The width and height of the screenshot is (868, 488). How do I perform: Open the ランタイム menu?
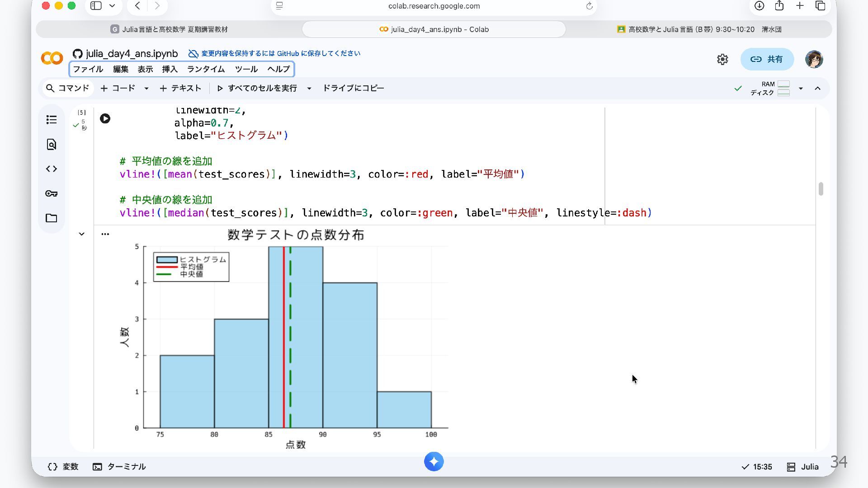tap(206, 69)
